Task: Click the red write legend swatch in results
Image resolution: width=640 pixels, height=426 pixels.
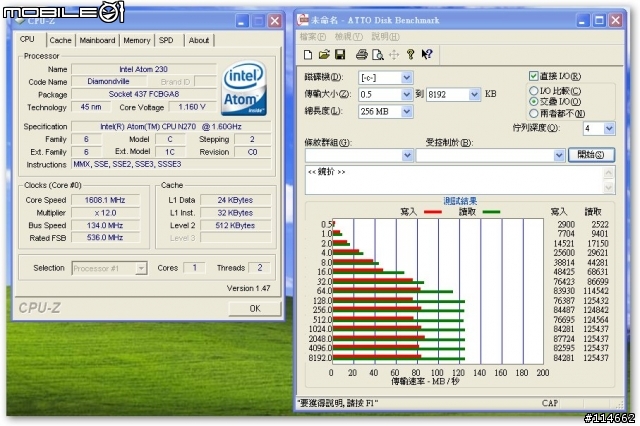Action: [432, 212]
